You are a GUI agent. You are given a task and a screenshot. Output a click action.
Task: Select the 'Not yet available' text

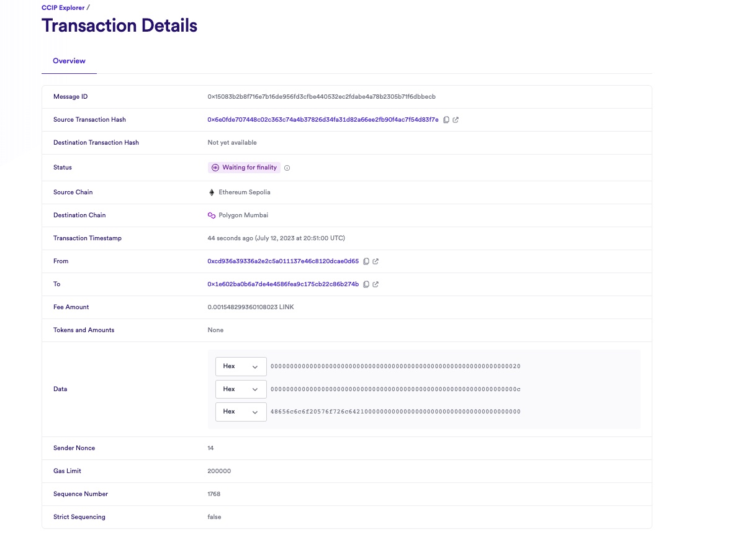[232, 143]
